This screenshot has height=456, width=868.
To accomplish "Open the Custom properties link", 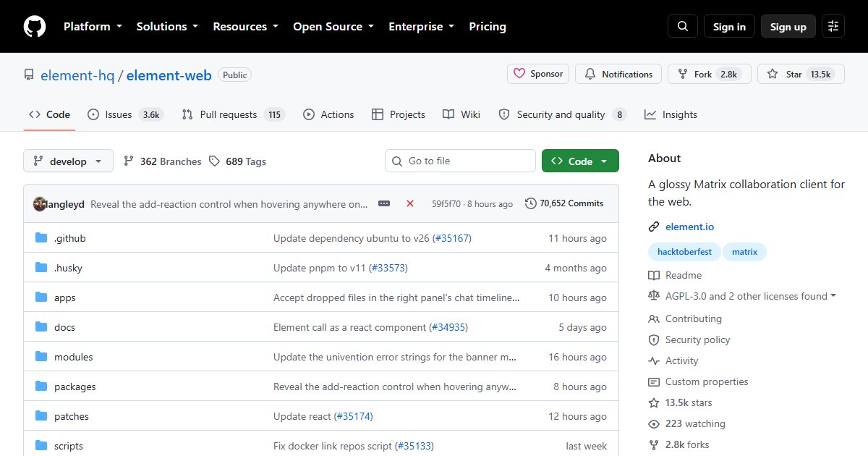I will pyautogui.click(x=707, y=381).
